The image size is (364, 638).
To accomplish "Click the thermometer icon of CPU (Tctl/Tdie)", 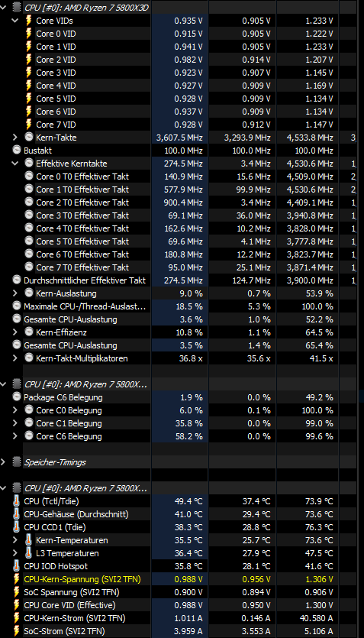I will coord(17,501).
